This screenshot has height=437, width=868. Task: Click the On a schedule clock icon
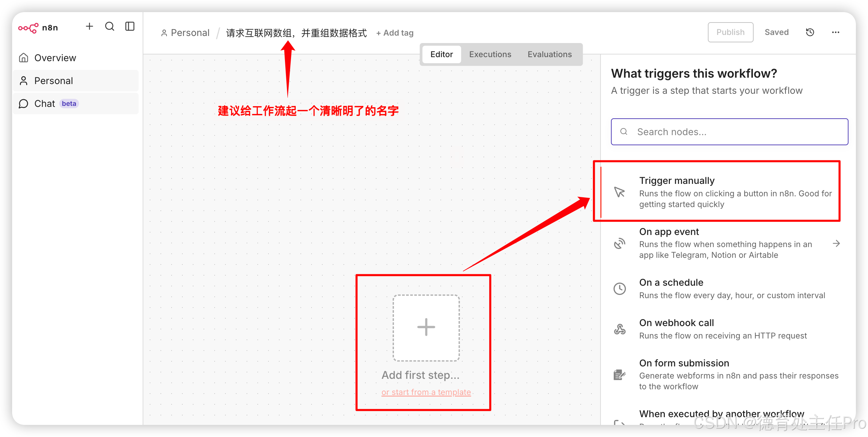[620, 288]
